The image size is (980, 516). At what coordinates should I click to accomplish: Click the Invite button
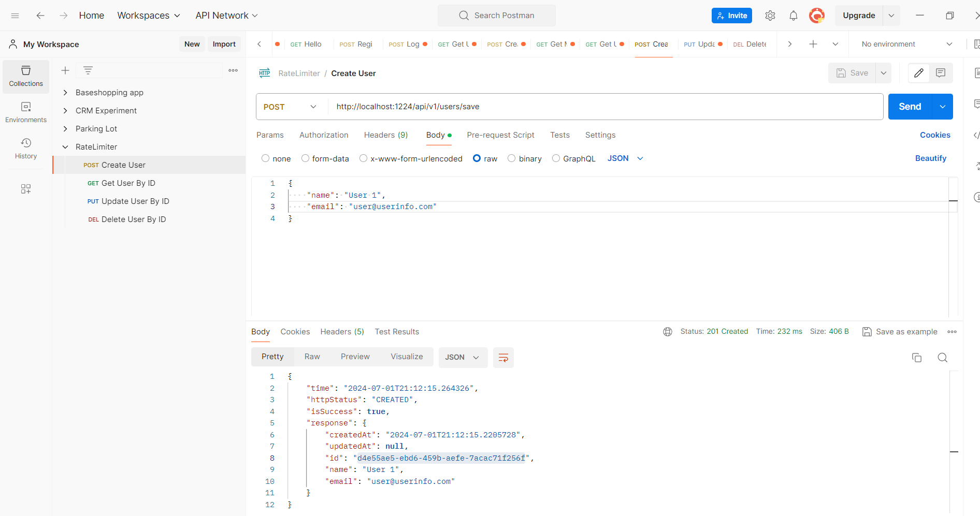[x=732, y=16]
